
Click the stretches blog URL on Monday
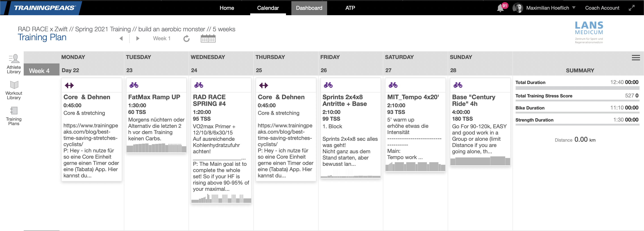pos(91,135)
